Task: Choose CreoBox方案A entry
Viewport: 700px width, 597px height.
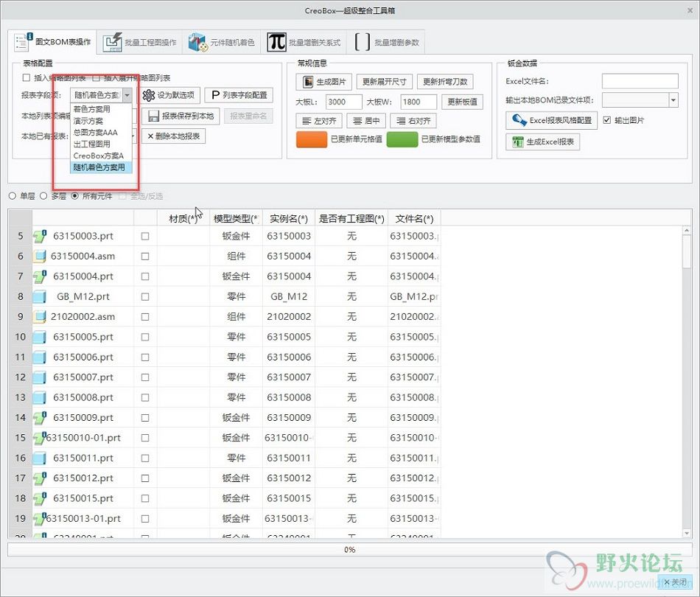Action: 102,156
